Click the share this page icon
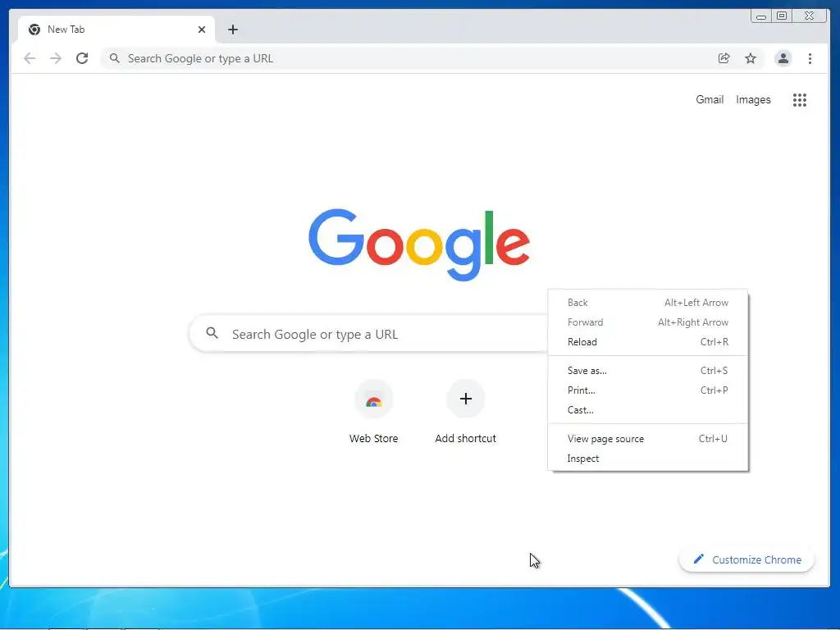This screenshot has height=630, width=840. 724,58
